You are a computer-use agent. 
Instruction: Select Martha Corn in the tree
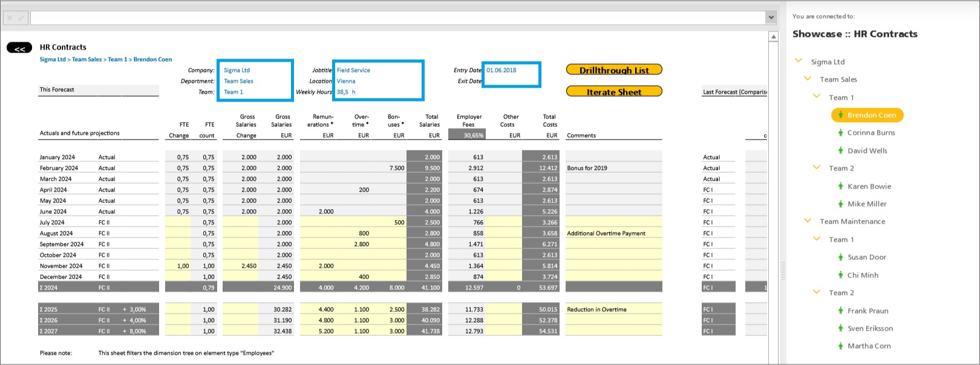coord(869,346)
